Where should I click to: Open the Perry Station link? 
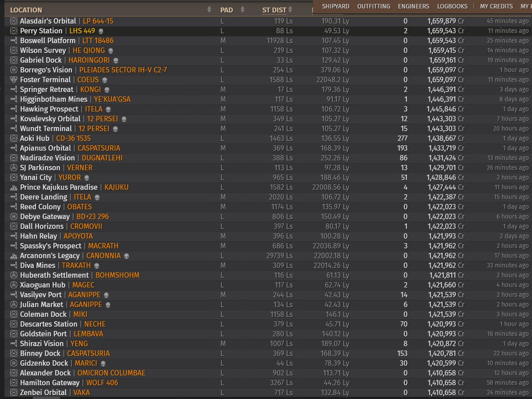41,31
